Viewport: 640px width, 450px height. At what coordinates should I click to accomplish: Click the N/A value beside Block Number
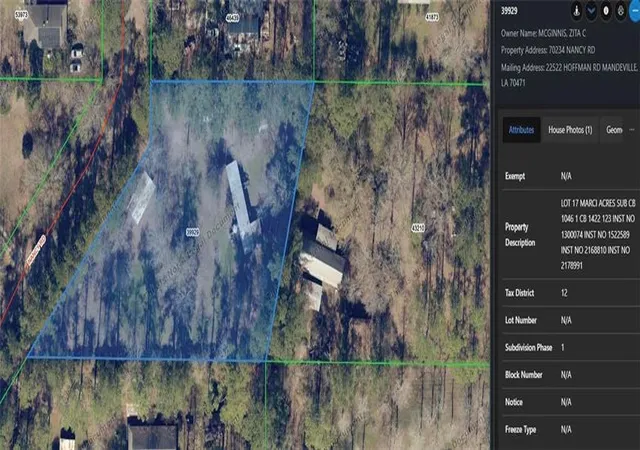pyautogui.click(x=566, y=375)
